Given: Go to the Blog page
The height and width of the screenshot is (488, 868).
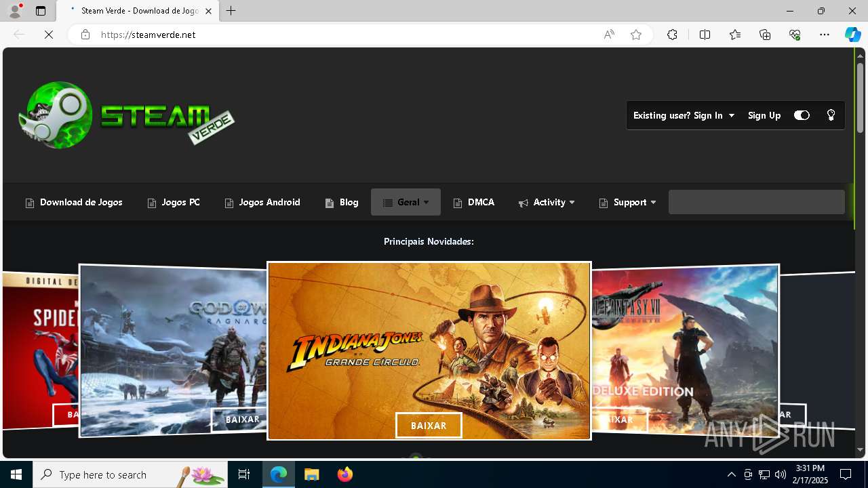Looking at the screenshot, I should click(342, 202).
